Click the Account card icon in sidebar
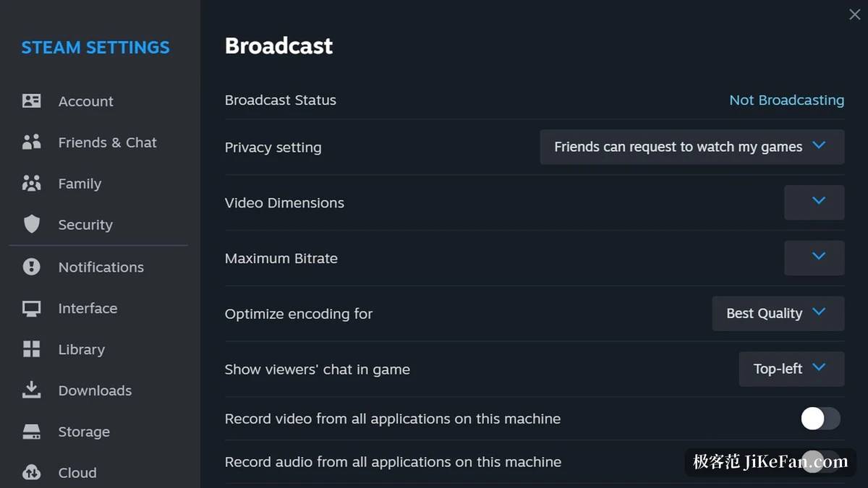 pos(32,101)
